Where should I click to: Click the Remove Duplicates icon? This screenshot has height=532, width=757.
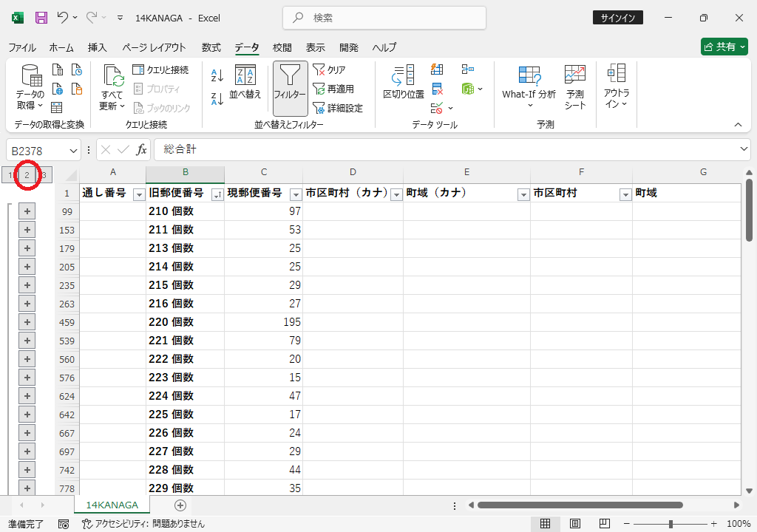click(437, 89)
